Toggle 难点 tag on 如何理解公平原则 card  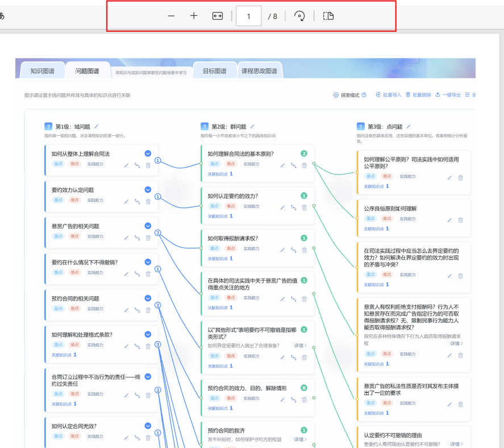pos(387,176)
